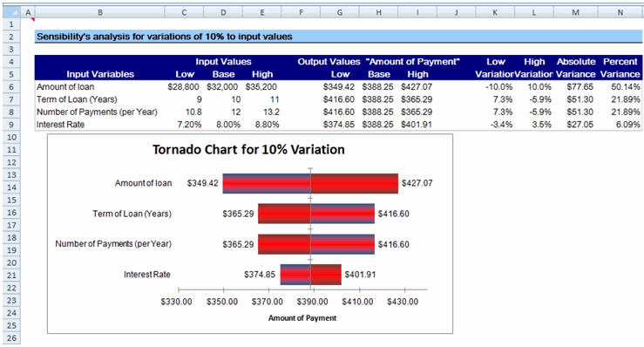Click the 8.80% high interest cell

267,125
